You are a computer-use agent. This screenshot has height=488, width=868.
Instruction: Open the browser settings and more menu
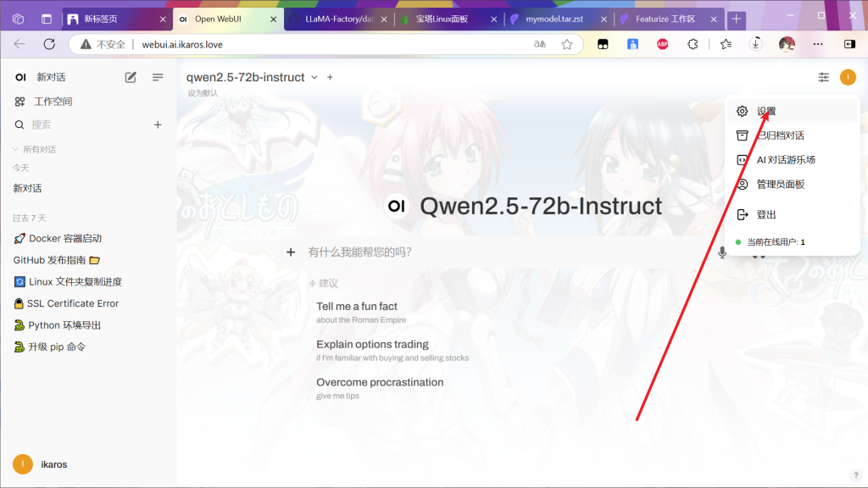tap(818, 44)
